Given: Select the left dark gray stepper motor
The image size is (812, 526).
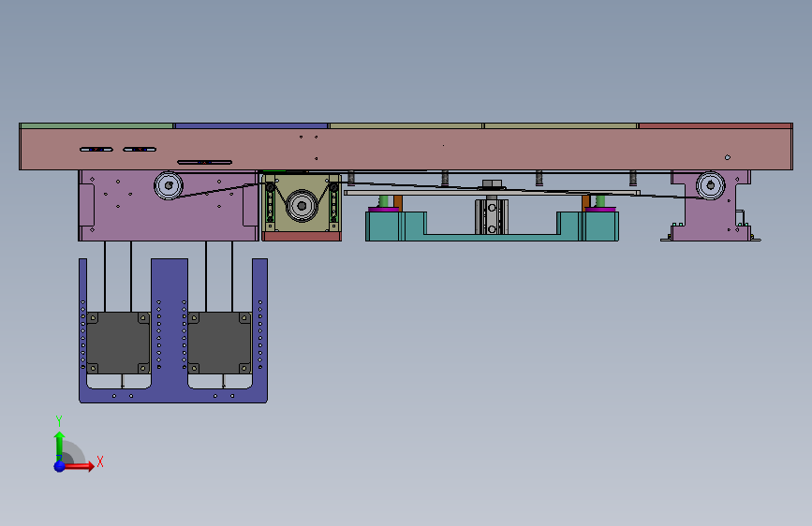Looking at the screenshot, I should click(x=118, y=343).
